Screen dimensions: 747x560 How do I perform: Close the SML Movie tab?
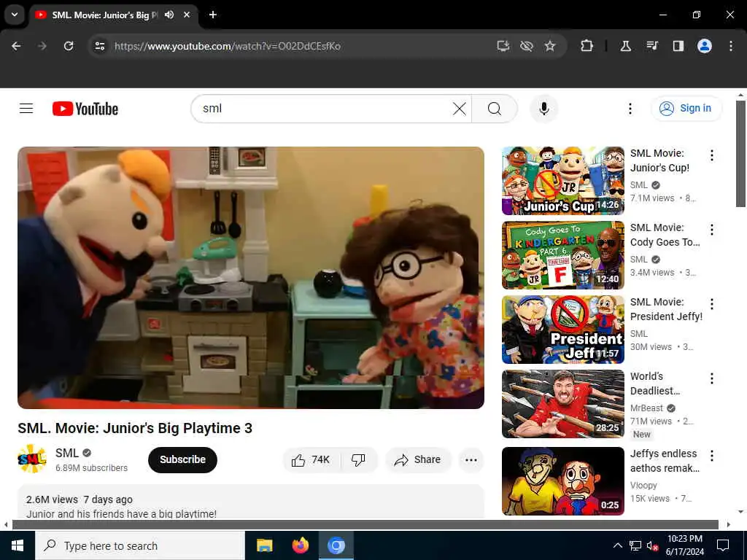(187, 15)
